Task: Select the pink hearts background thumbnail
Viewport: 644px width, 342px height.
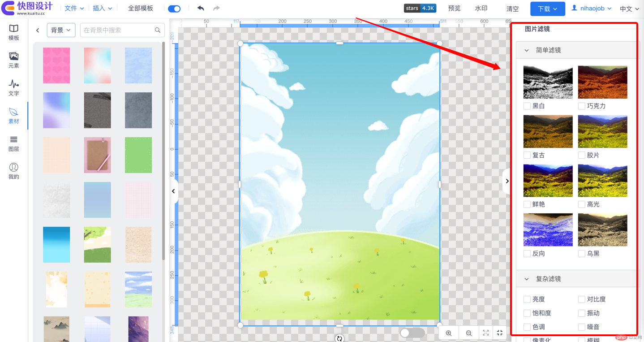Action: click(56, 65)
